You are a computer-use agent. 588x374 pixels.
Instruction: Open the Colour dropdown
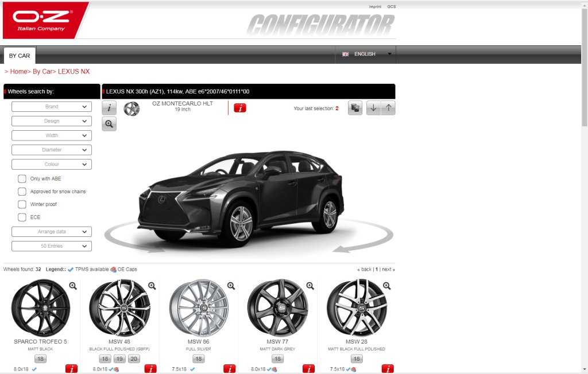tap(52, 164)
